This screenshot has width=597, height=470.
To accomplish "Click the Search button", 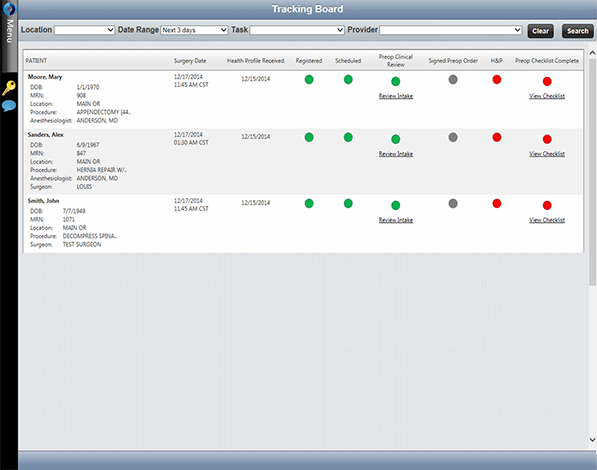I will 578,31.
